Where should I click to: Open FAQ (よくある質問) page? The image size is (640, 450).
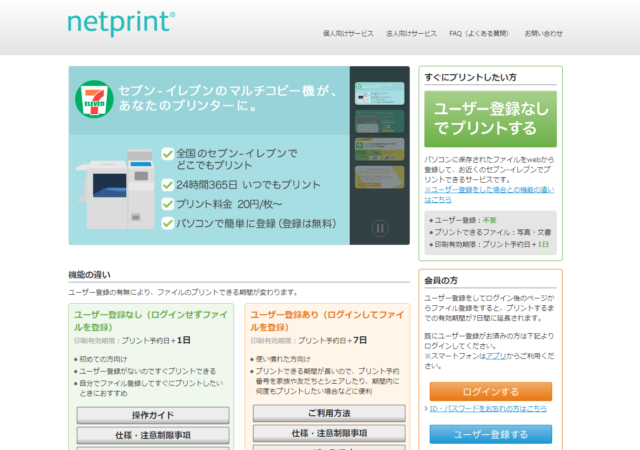(480, 33)
